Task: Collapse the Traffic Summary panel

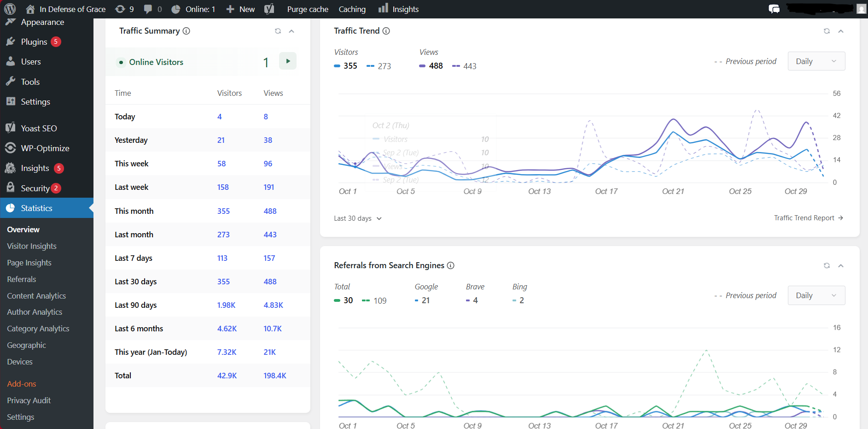Action: (x=291, y=31)
